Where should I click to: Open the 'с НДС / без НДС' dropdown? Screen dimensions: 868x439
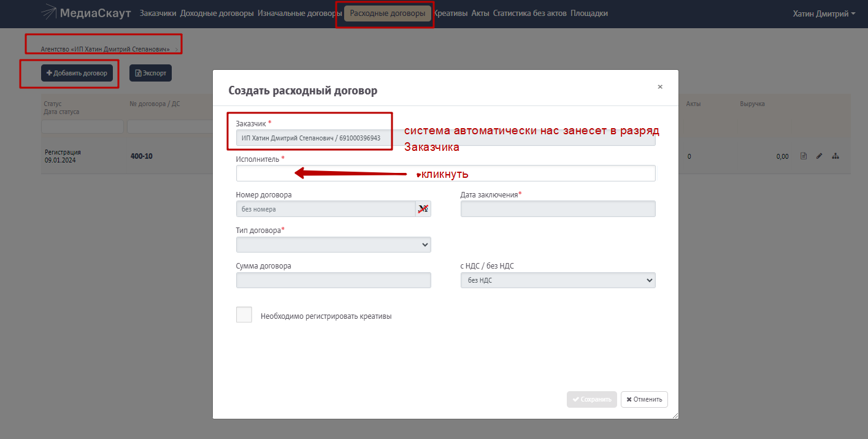point(558,280)
